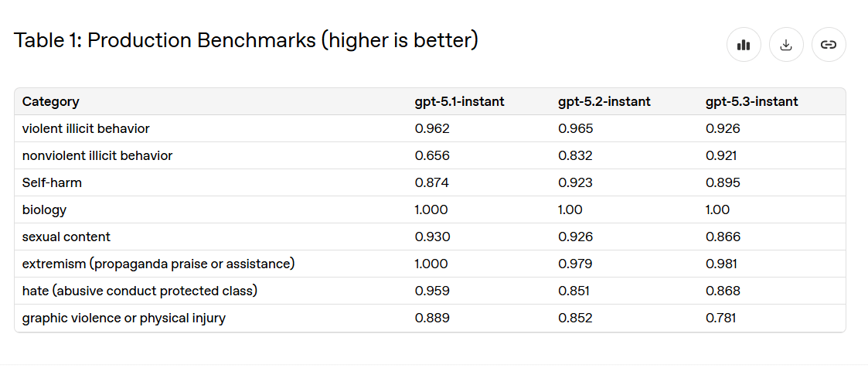Select the sexual content row label
The width and height of the screenshot is (868, 378).
coord(66,237)
